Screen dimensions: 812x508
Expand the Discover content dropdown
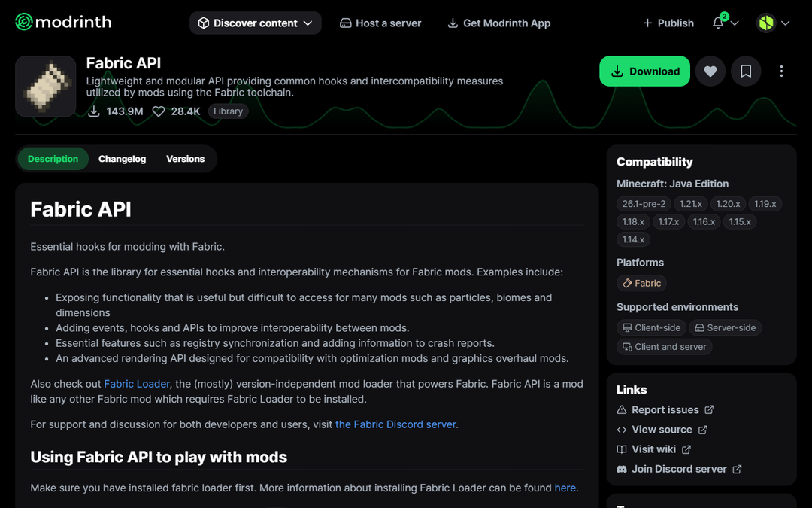pos(255,23)
